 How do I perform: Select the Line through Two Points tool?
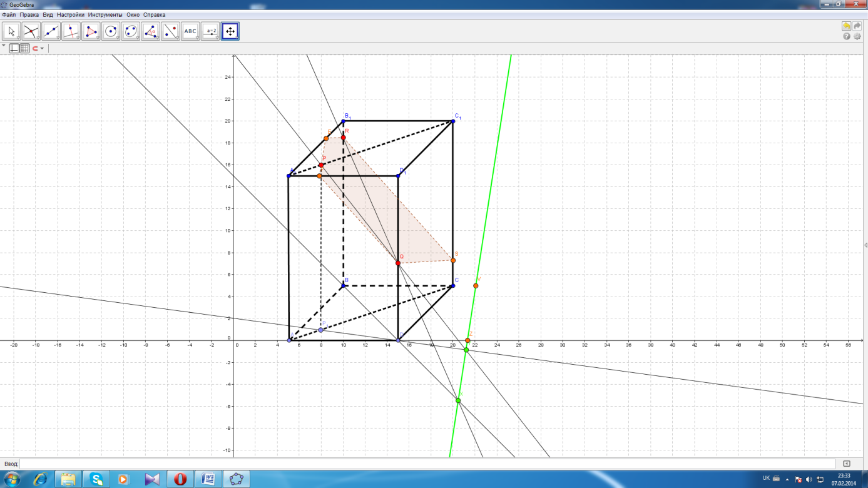[51, 31]
